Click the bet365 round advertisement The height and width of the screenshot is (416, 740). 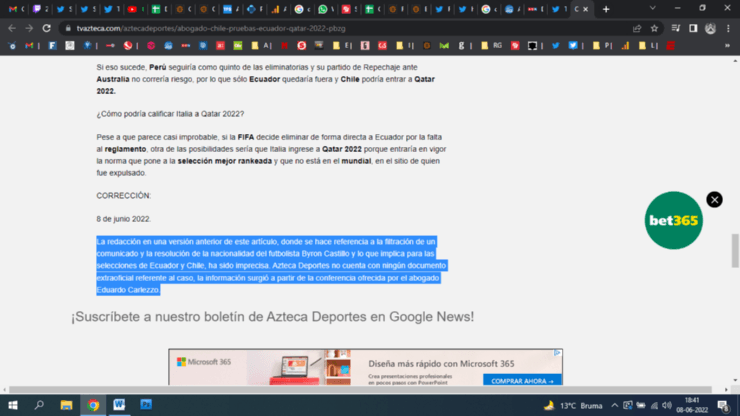click(x=673, y=220)
